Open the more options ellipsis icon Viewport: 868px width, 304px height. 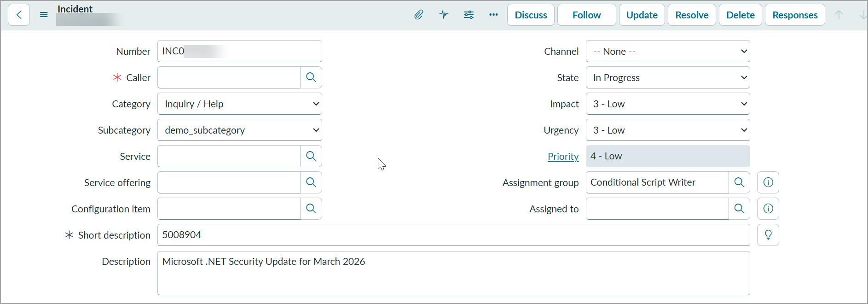point(493,15)
